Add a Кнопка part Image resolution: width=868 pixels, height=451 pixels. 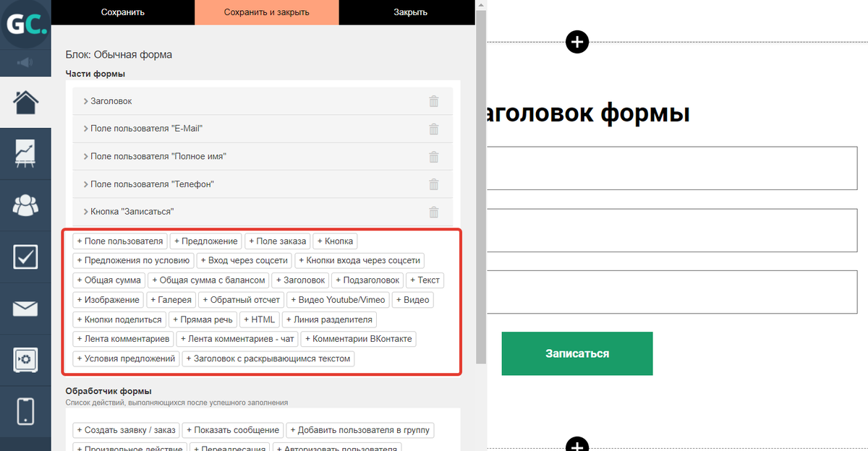[x=335, y=241]
